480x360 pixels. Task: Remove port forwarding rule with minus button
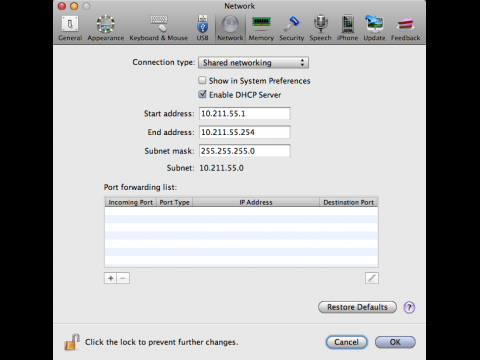(x=123, y=278)
